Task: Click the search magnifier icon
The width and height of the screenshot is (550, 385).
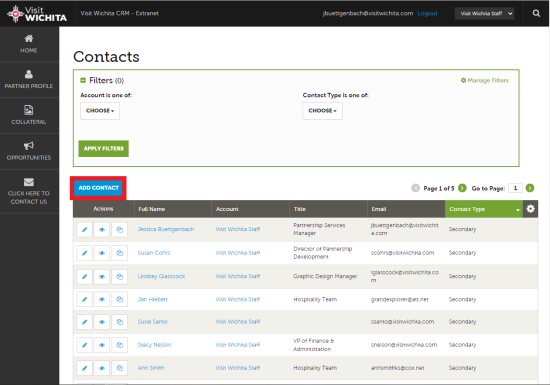Action: point(536,13)
